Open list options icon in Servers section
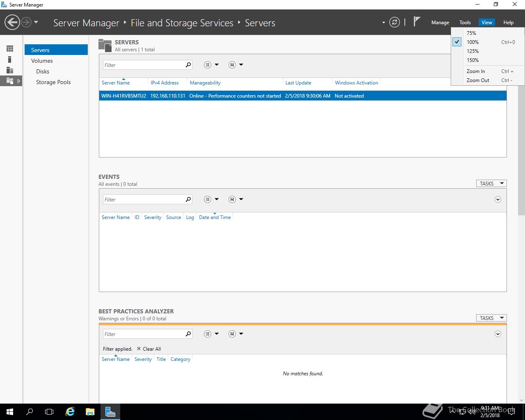525x420 pixels. (x=208, y=65)
